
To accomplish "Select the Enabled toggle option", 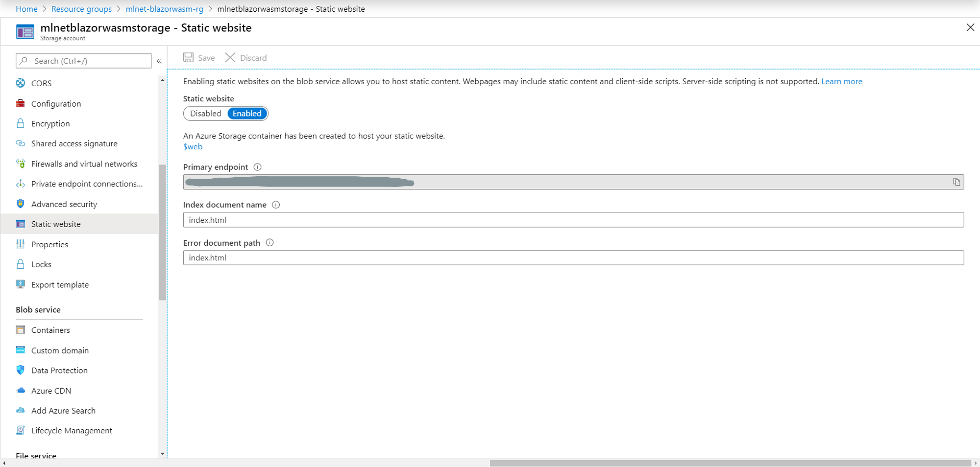I will (x=247, y=113).
